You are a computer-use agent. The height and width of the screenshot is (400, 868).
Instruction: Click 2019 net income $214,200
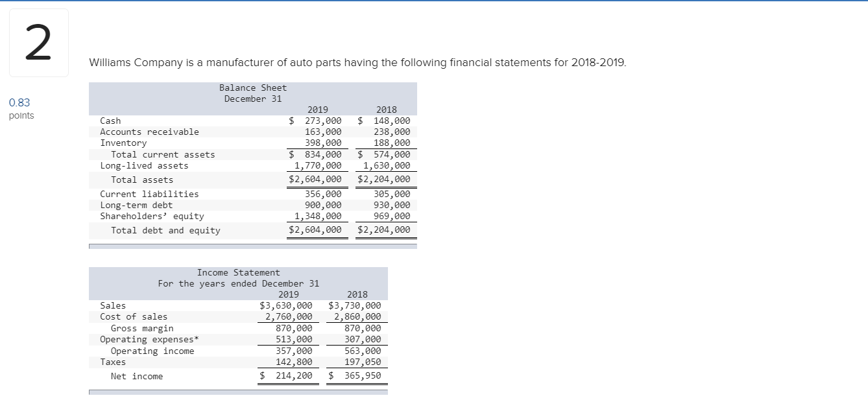(286, 375)
